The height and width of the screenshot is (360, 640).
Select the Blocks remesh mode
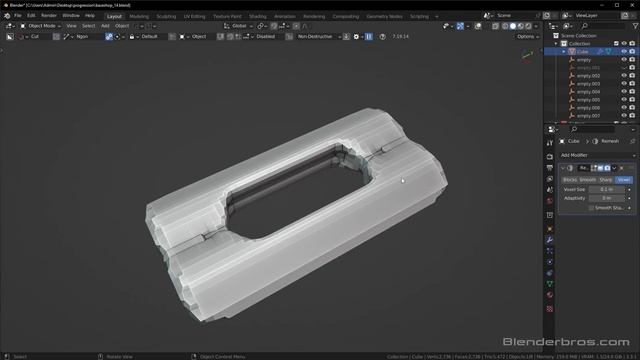click(x=570, y=180)
